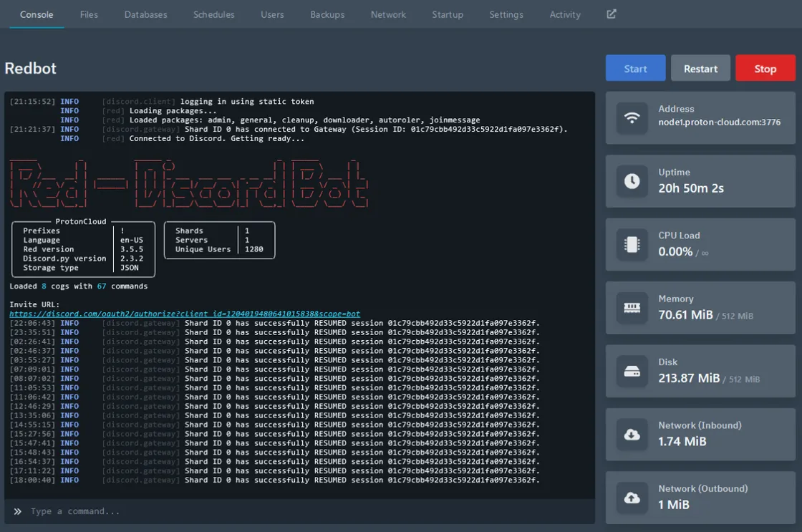
Task: Click the 12:46:29 RESUMED log line
Action: click(275, 406)
